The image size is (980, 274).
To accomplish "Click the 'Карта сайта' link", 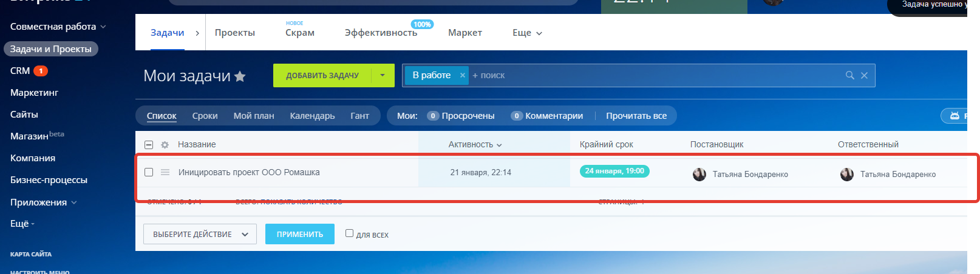I will click(31, 254).
